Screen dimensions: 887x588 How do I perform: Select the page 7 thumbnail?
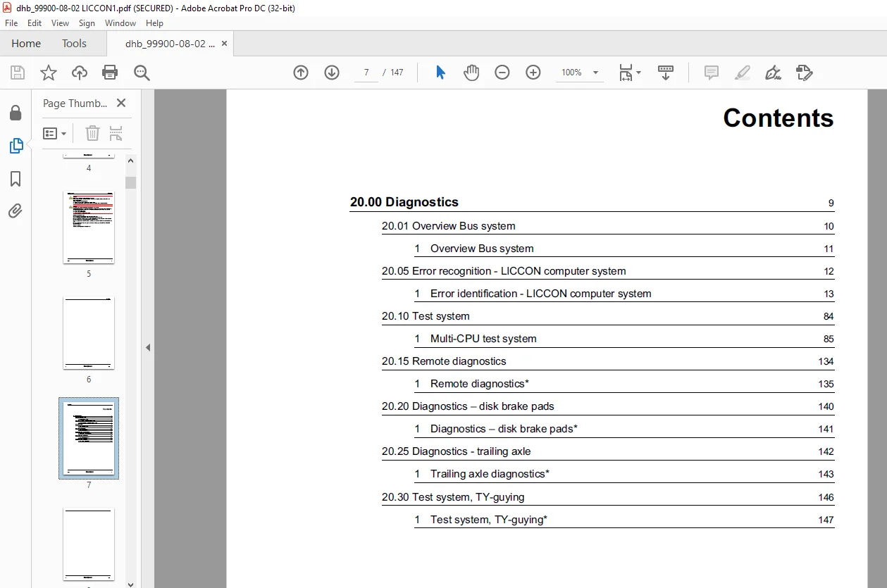coord(89,438)
